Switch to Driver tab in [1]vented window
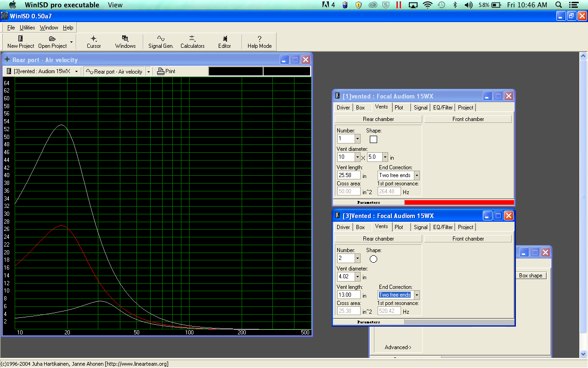Image resolution: width=588 pixels, height=368 pixels. (343, 108)
